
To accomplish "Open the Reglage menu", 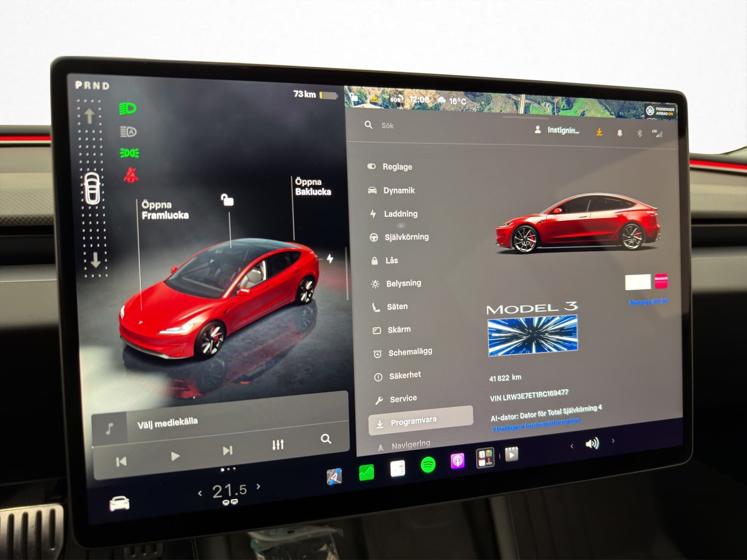I will pos(390,167).
